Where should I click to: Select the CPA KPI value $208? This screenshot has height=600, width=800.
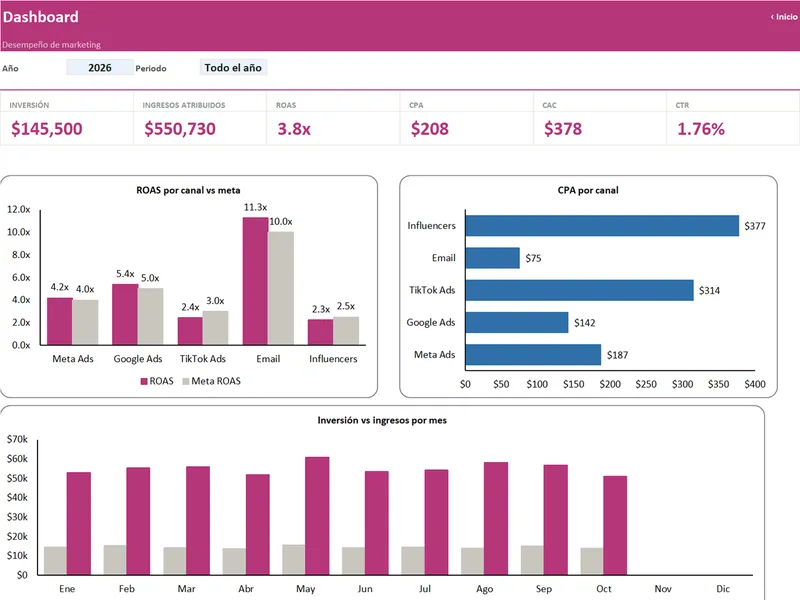430,129
